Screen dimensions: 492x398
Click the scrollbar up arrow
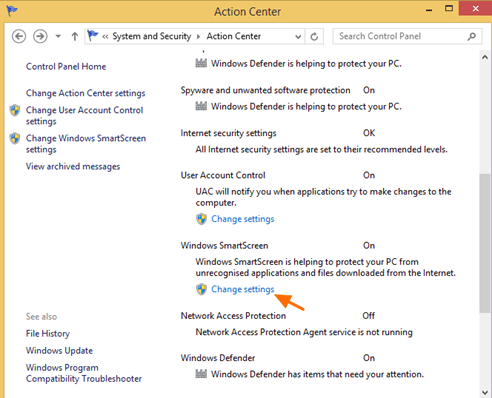click(485, 57)
